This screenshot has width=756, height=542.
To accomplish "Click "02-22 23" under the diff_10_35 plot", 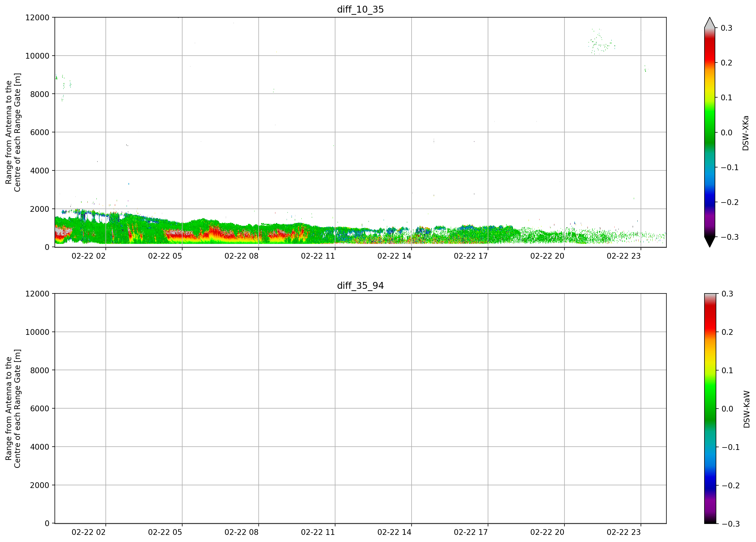I will coord(624,256).
